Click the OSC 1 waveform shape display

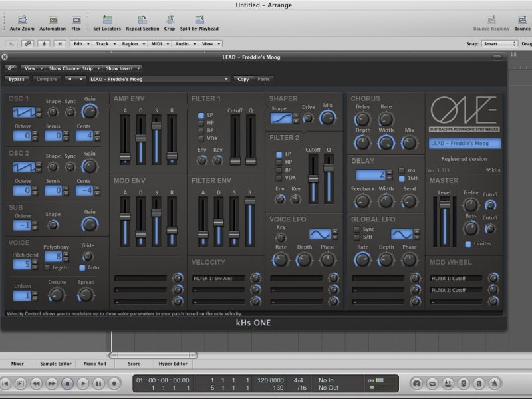(x=24, y=112)
